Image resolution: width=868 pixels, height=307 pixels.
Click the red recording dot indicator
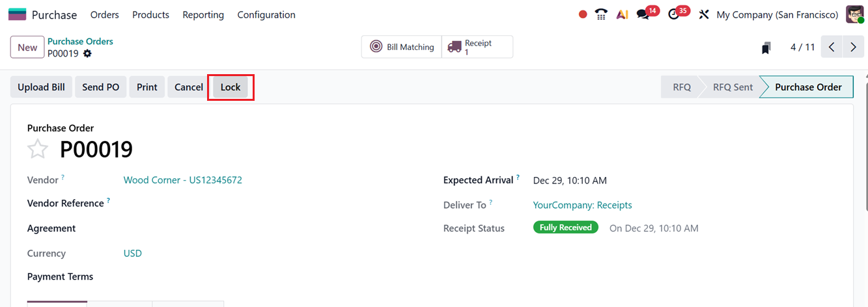coord(583,14)
